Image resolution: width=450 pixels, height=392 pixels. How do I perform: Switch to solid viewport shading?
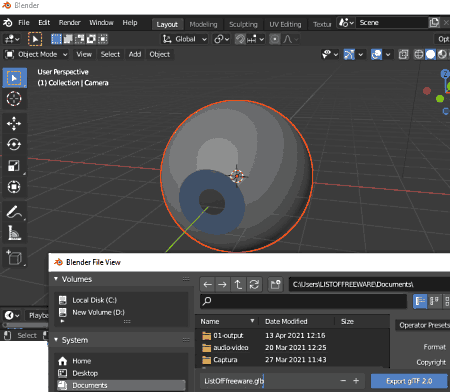[430, 54]
